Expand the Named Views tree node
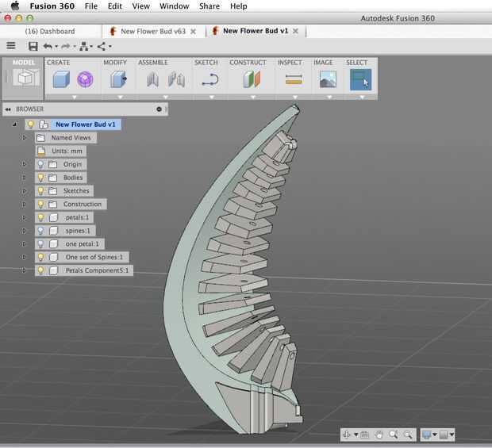 tap(24, 138)
